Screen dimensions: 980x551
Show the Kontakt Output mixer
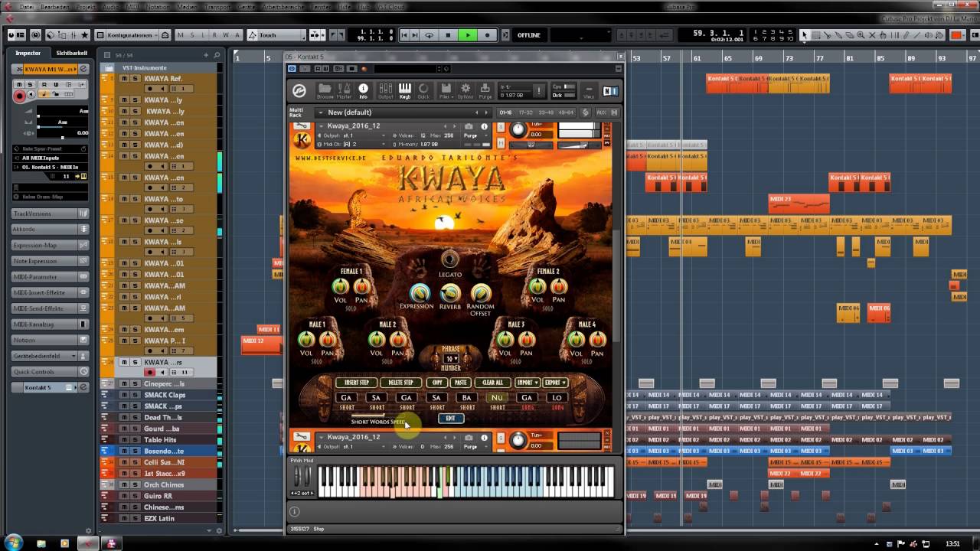(385, 91)
